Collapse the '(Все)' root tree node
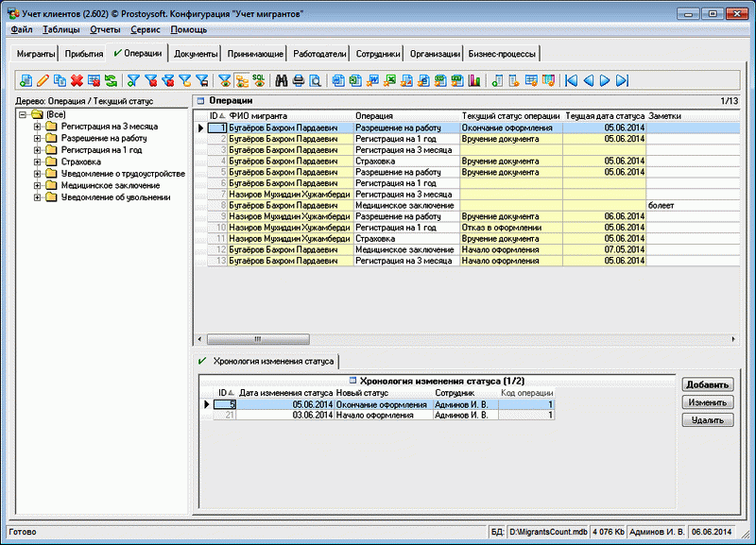756x545 pixels. (x=23, y=113)
